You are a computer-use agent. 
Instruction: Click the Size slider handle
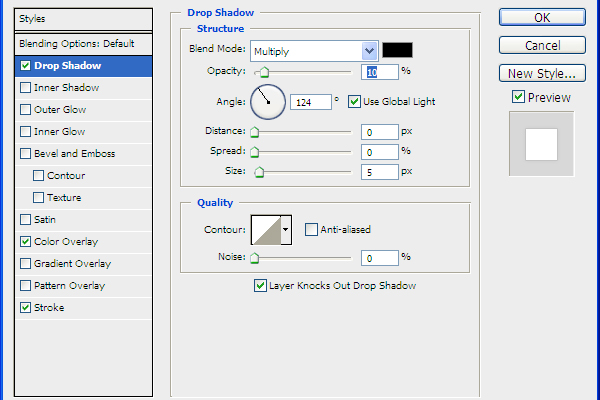point(259,172)
